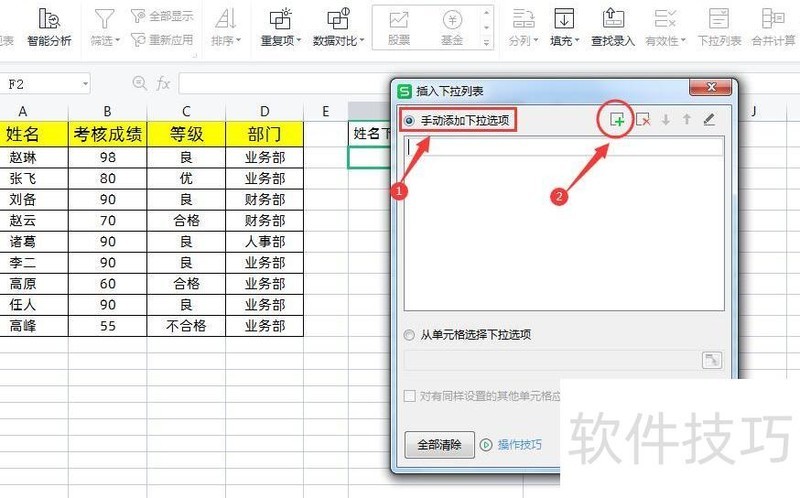The image size is (800, 498).
Task: Open the 有效性 validation tool
Action: click(665, 28)
